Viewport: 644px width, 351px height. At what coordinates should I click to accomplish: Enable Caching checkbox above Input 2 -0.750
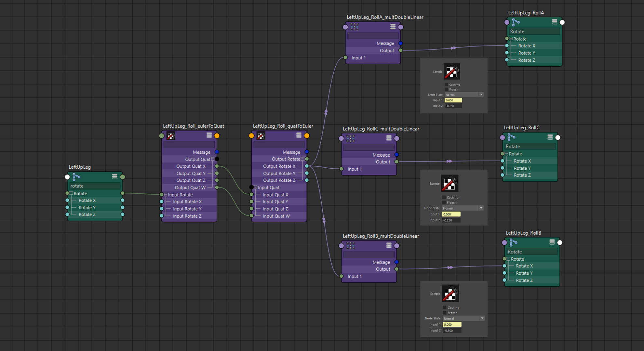pyautogui.click(x=447, y=84)
